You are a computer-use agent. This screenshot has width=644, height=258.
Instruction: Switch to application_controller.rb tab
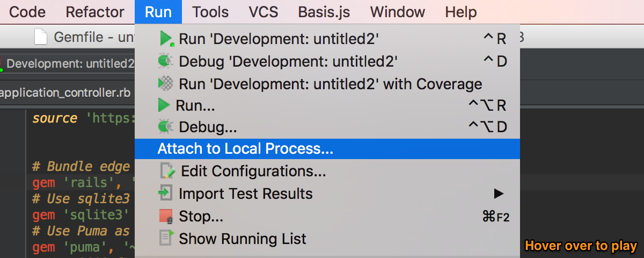(65, 92)
